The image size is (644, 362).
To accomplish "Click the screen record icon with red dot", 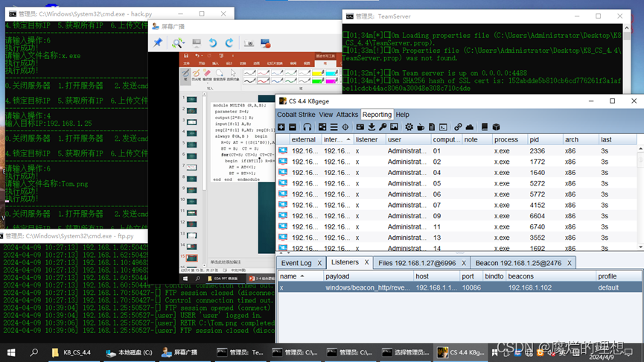I will tap(265, 43).
